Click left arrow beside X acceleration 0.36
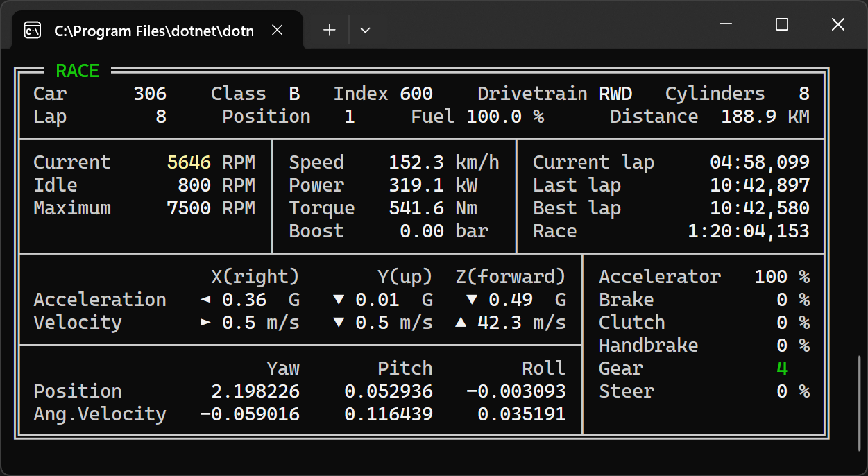The width and height of the screenshot is (868, 476). click(205, 300)
